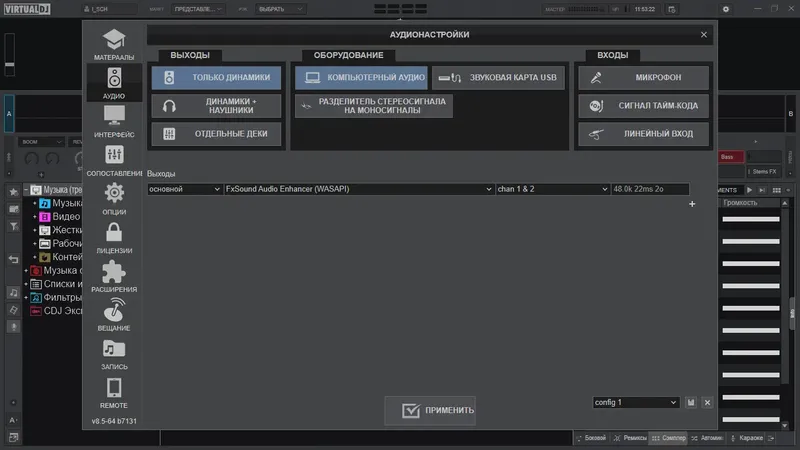The width and height of the screenshot is (800, 450).
Task: Enable Сигнал тайм-кода input
Action: click(643, 106)
